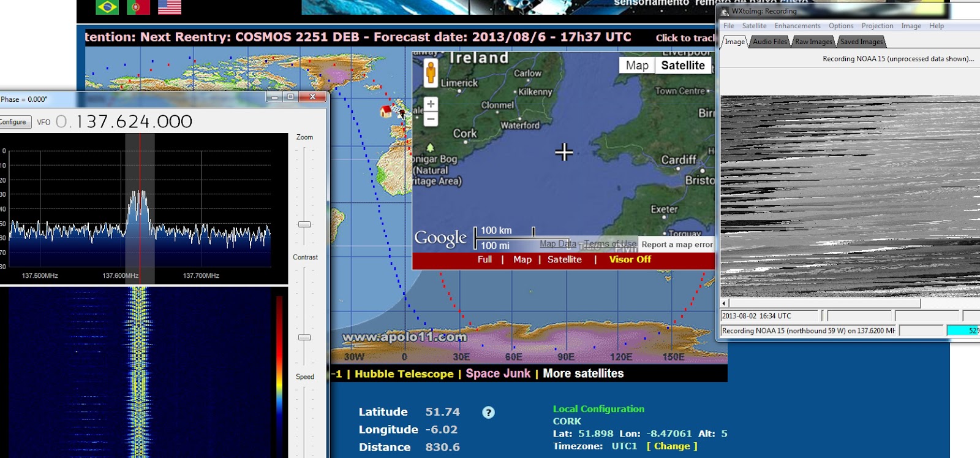Click the help question mark beside Latitude
Screen dimensions: 980x458
point(488,413)
